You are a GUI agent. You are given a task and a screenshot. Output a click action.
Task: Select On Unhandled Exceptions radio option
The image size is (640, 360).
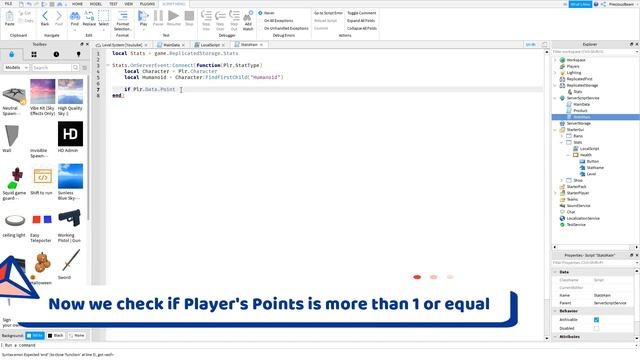[x=260, y=28]
